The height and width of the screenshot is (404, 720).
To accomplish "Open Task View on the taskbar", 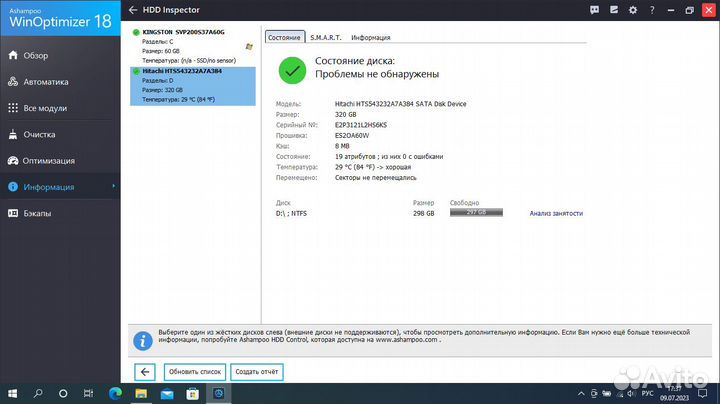I will (88, 393).
